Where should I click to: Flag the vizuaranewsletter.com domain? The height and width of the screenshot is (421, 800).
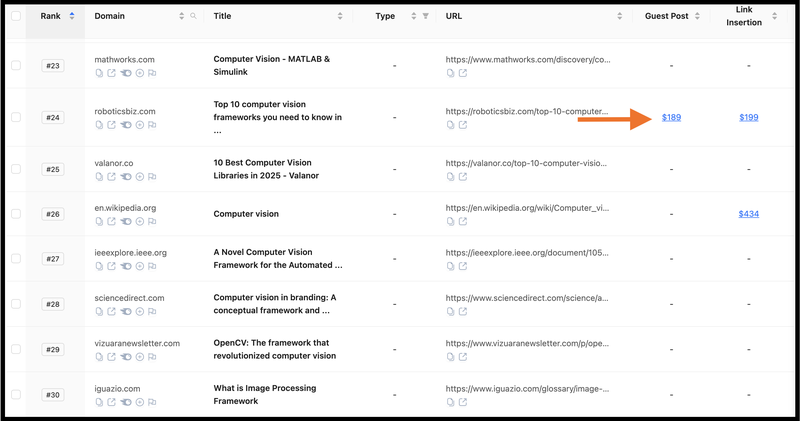click(x=152, y=357)
